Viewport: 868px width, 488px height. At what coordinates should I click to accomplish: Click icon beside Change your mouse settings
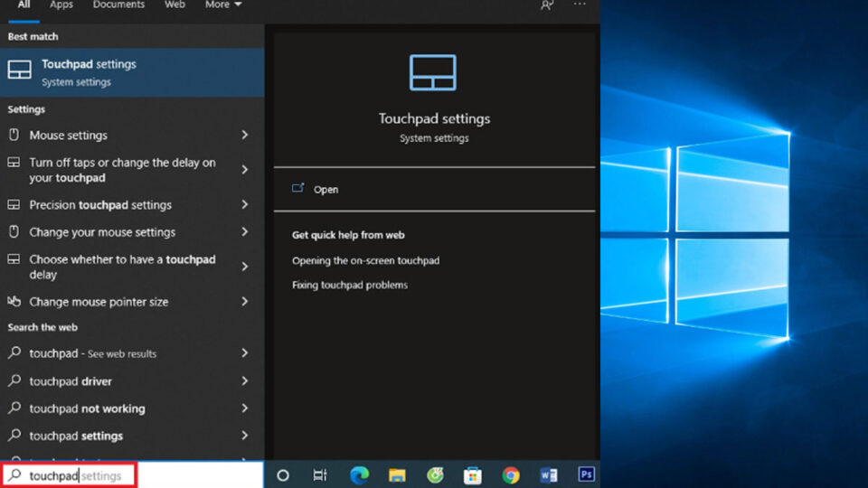pos(14,232)
